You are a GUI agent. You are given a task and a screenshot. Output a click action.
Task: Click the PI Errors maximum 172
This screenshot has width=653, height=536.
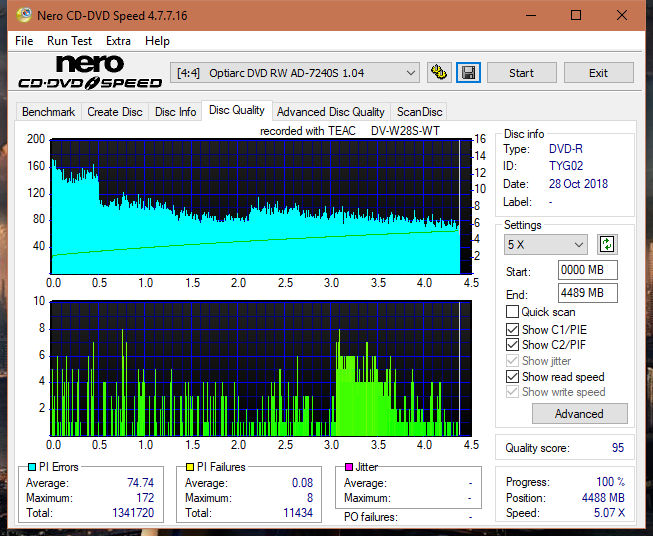pos(145,498)
